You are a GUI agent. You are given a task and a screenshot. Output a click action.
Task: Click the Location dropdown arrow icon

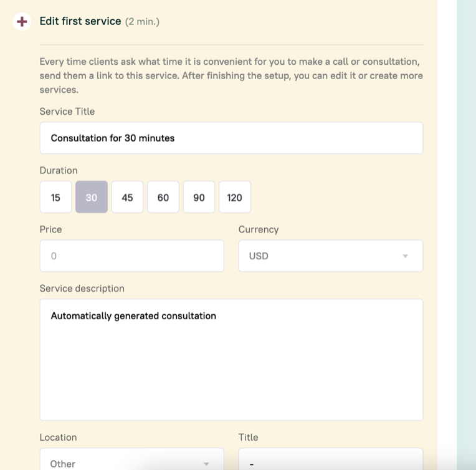[206, 464]
